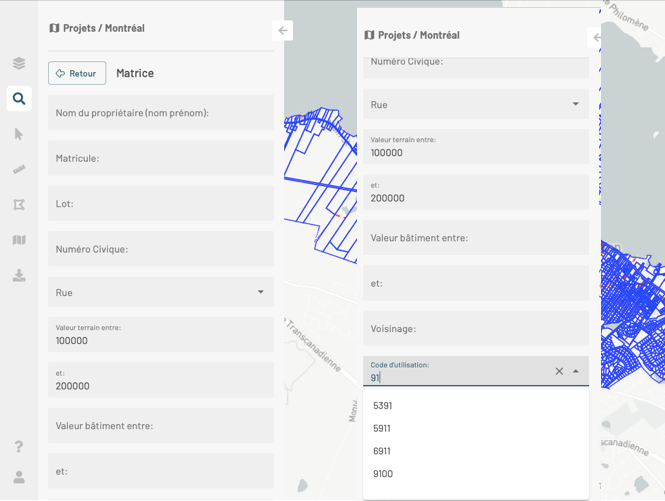Viewport: 665px width, 501px height.
Task: Select code 5391 from the list
Action: [382, 406]
